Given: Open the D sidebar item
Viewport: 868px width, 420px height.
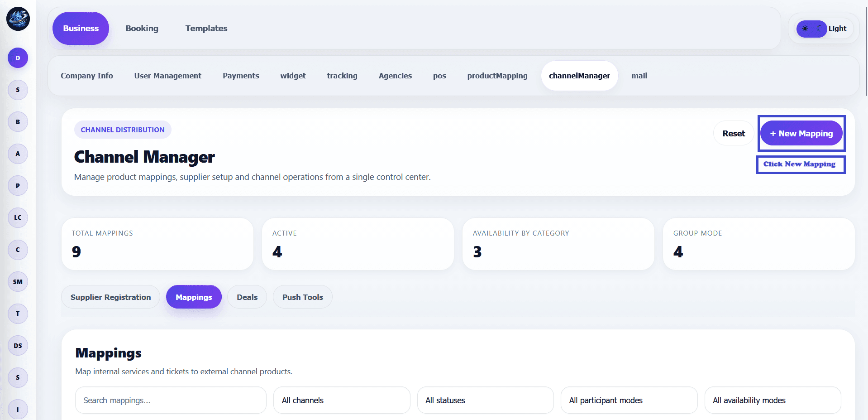Looking at the screenshot, I should click(x=18, y=58).
